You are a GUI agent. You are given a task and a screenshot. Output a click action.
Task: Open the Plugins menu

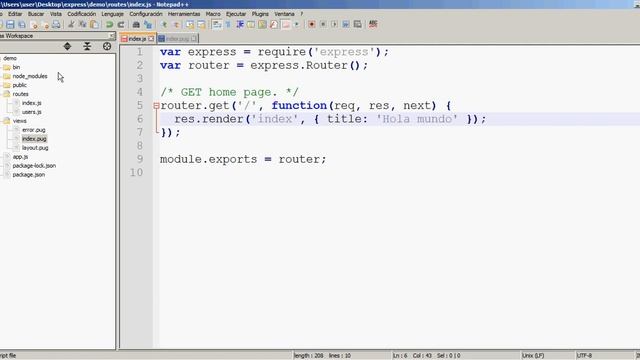260,14
